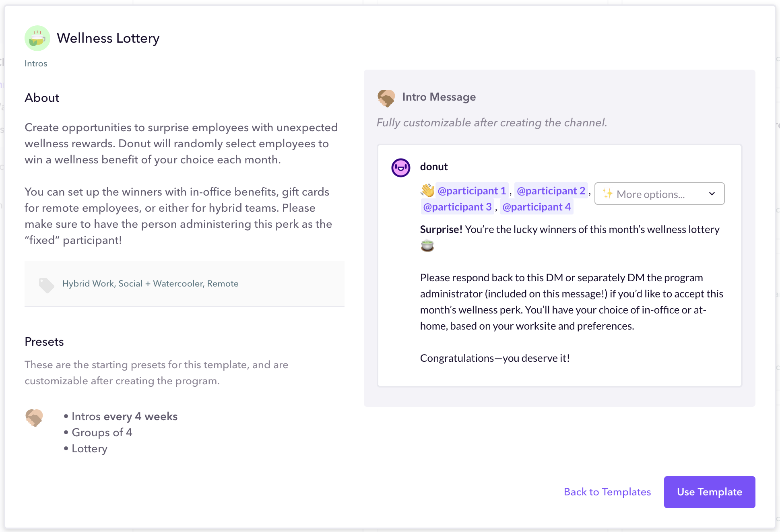780x532 pixels.
Task: Click the sparkles icon in More options
Action: pos(608,194)
